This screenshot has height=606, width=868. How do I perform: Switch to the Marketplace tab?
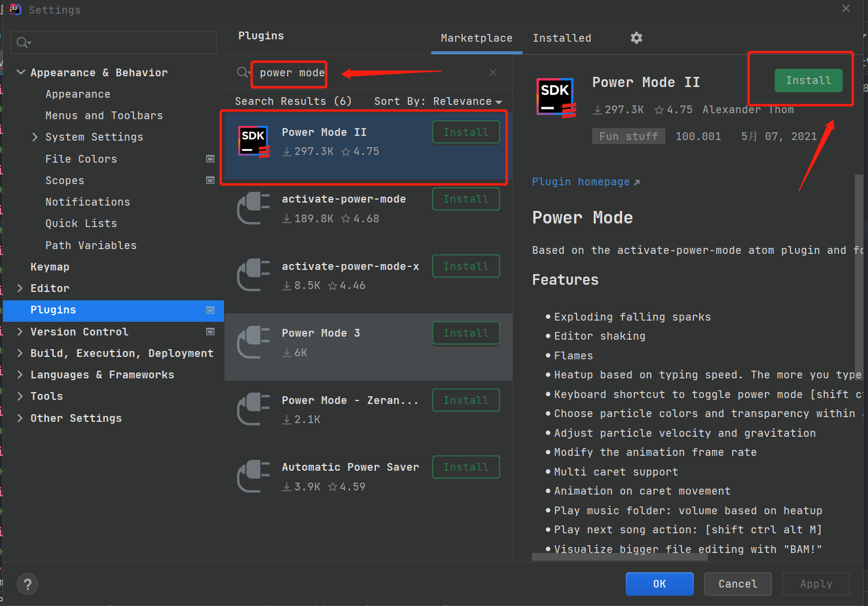[x=477, y=38]
